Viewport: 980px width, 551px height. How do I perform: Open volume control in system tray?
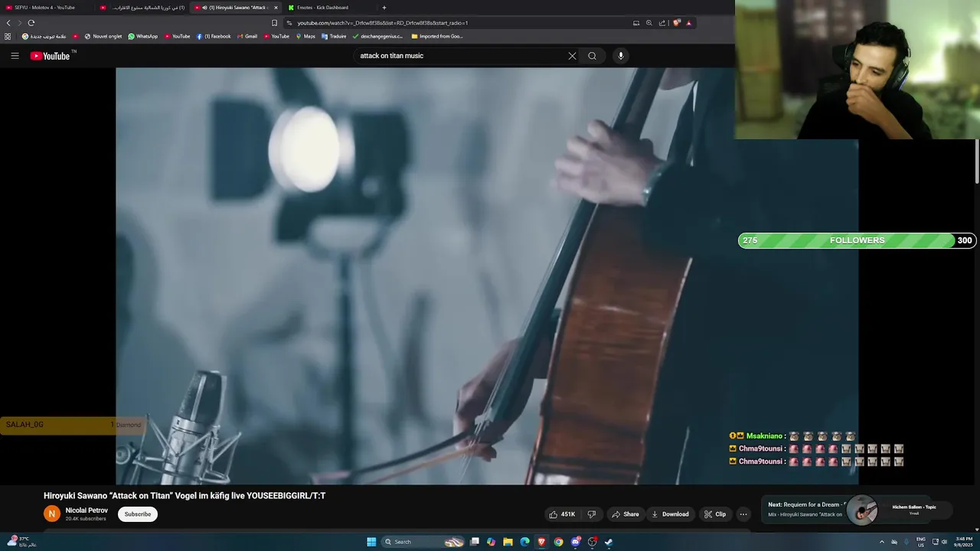944,542
